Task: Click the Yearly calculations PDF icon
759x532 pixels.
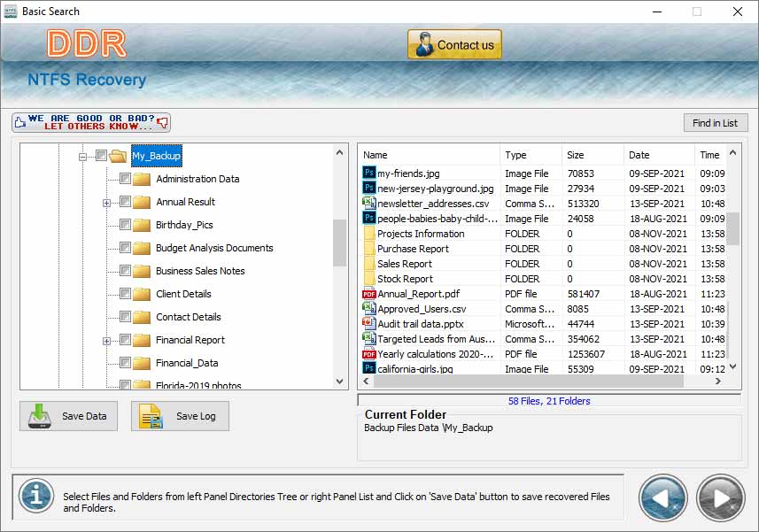Action: click(368, 353)
